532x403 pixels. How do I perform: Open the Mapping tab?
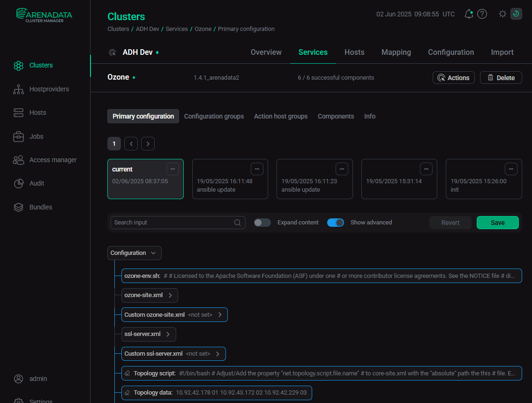(x=396, y=52)
